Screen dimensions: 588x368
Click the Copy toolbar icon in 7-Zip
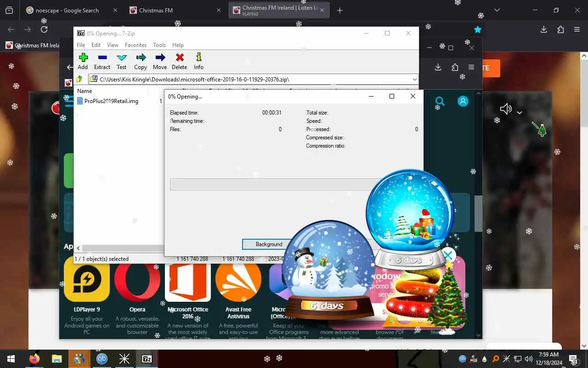tap(141, 61)
